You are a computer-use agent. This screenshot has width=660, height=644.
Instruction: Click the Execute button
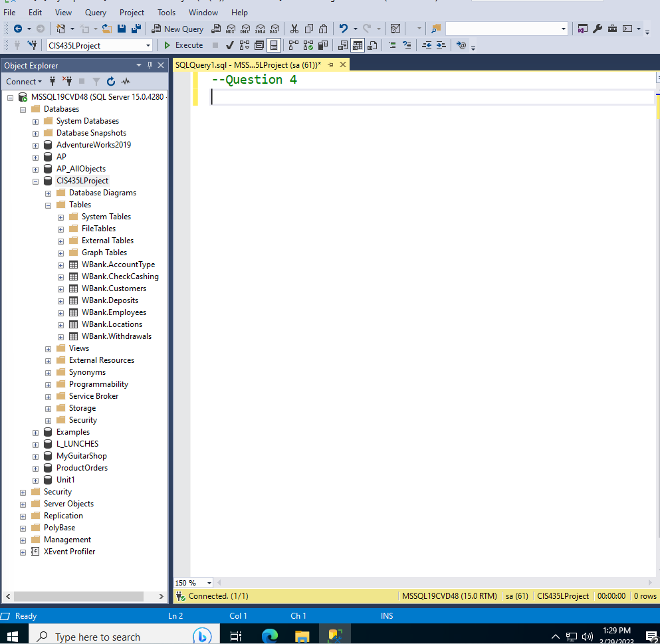point(183,45)
